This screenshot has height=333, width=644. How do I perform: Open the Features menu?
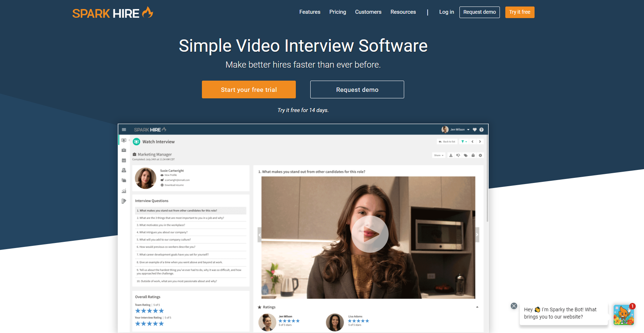coord(310,12)
